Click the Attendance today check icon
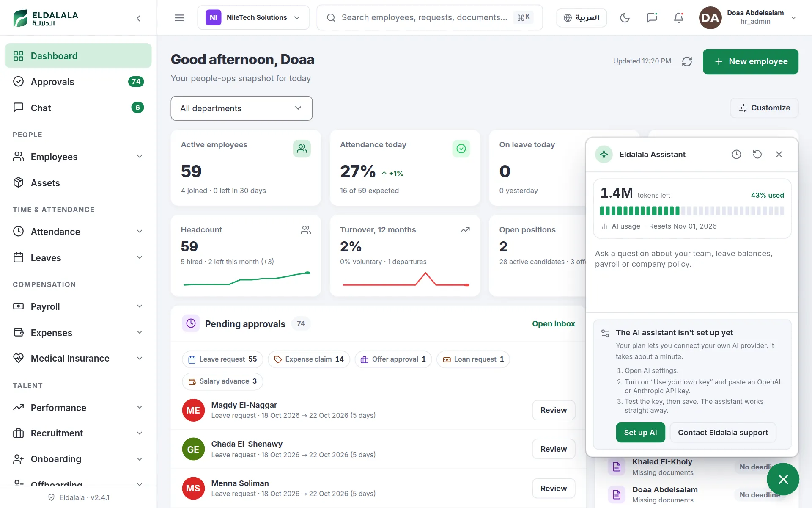The image size is (812, 508). 461,149
